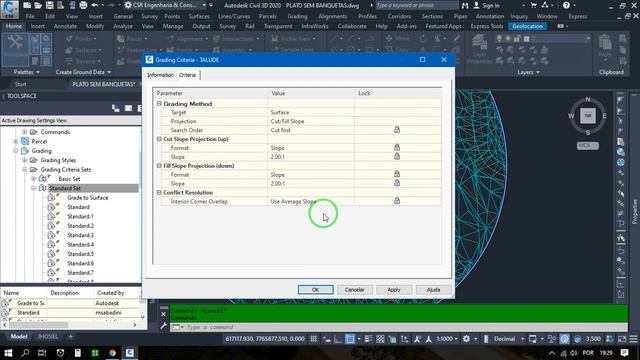Open the 1:1000 annotation scale dropdown

447,339
